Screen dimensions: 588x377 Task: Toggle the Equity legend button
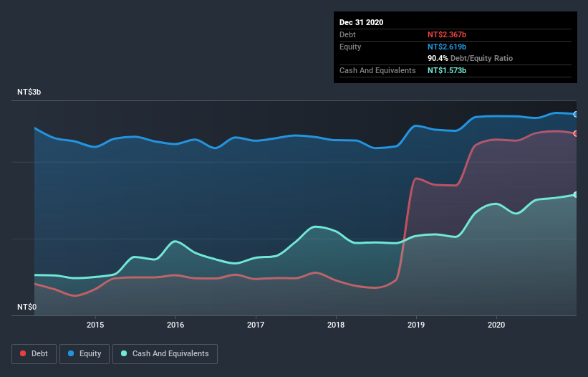point(85,354)
